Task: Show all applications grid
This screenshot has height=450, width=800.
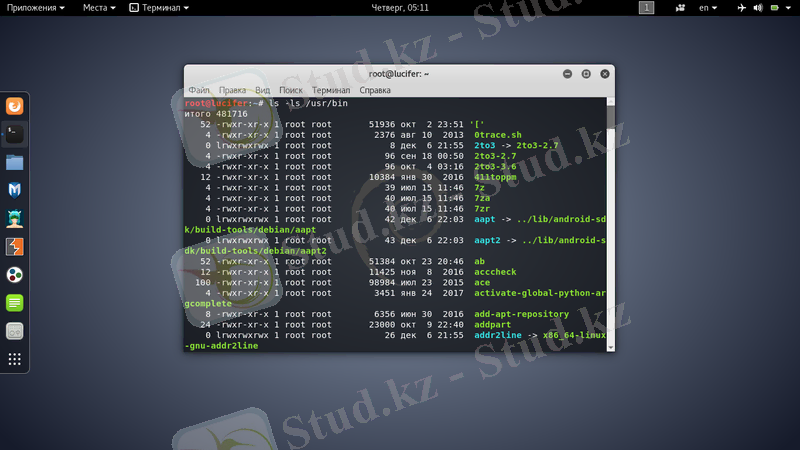Action: 15,359
